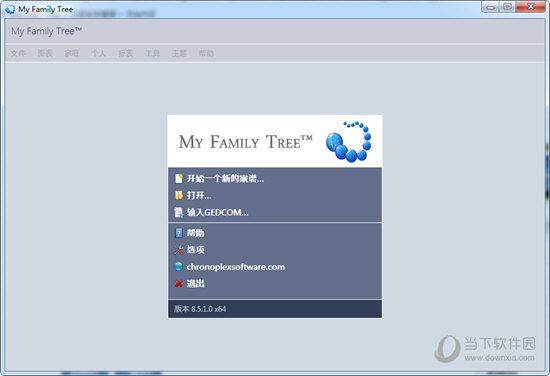Maximize the My Family Tree window
Image resolution: width=550 pixels, height=376 pixels.
507,7
